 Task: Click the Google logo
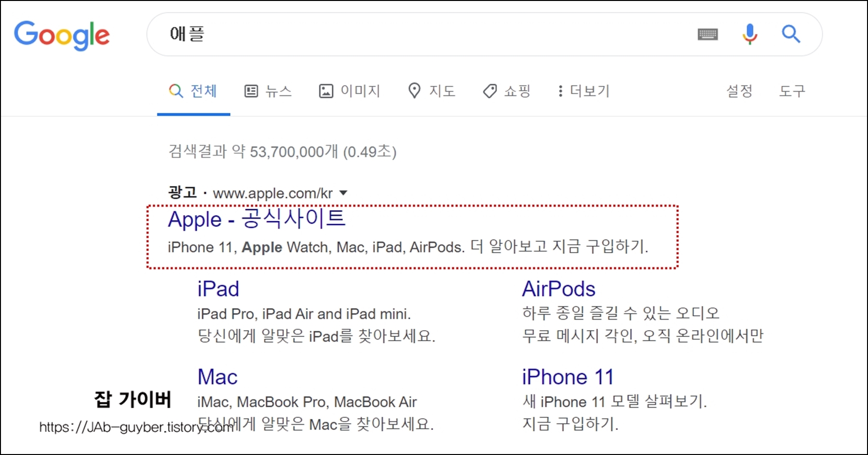coord(62,35)
